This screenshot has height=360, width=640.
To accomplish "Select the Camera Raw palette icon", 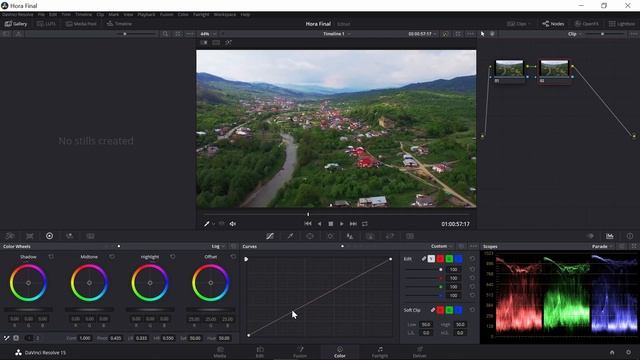I will pyautogui.click(x=10, y=236).
